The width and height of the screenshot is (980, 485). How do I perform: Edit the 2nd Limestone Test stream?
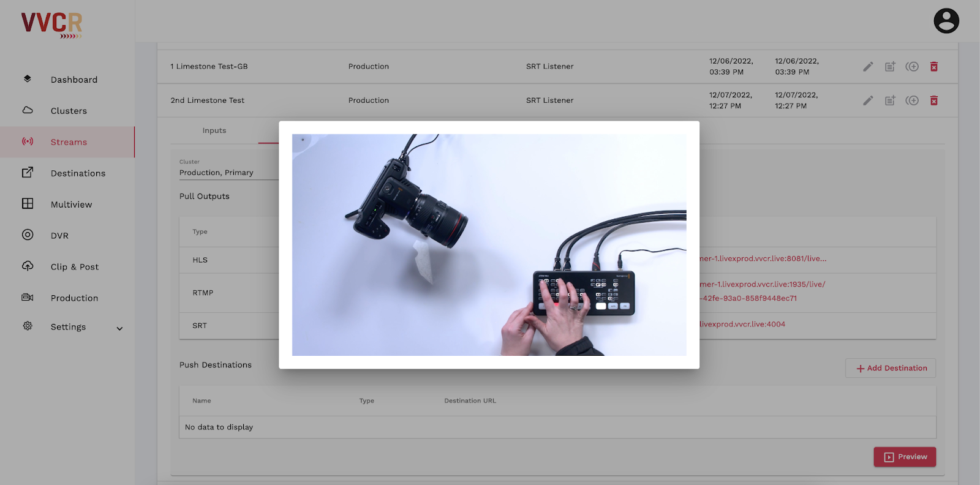tap(868, 100)
